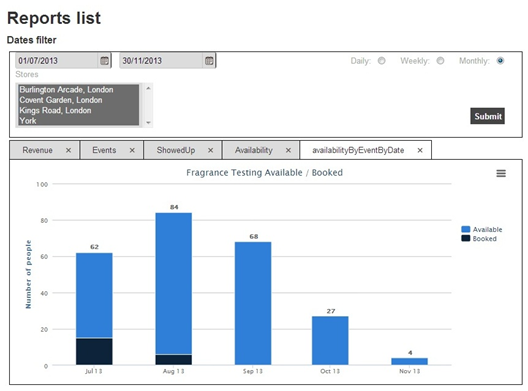This screenshot has height=391, width=528.
Task: Click the 84 data label above August bar
Action: point(174,207)
